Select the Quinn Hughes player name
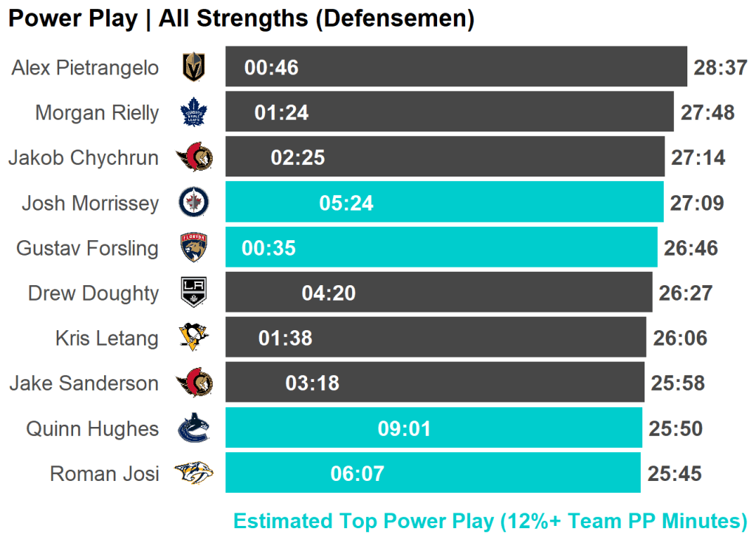 tap(92, 428)
